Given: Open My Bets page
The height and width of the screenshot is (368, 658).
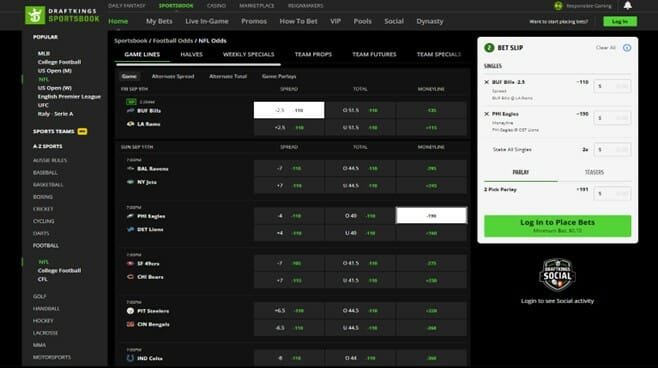Looking at the screenshot, I should click(x=159, y=21).
